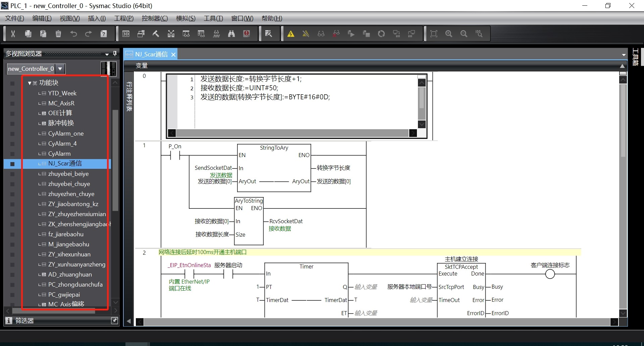Image resolution: width=644 pixels, height=346 pixels.
Task: Select the zhuyebei_beiye function block
Action: 68,174
